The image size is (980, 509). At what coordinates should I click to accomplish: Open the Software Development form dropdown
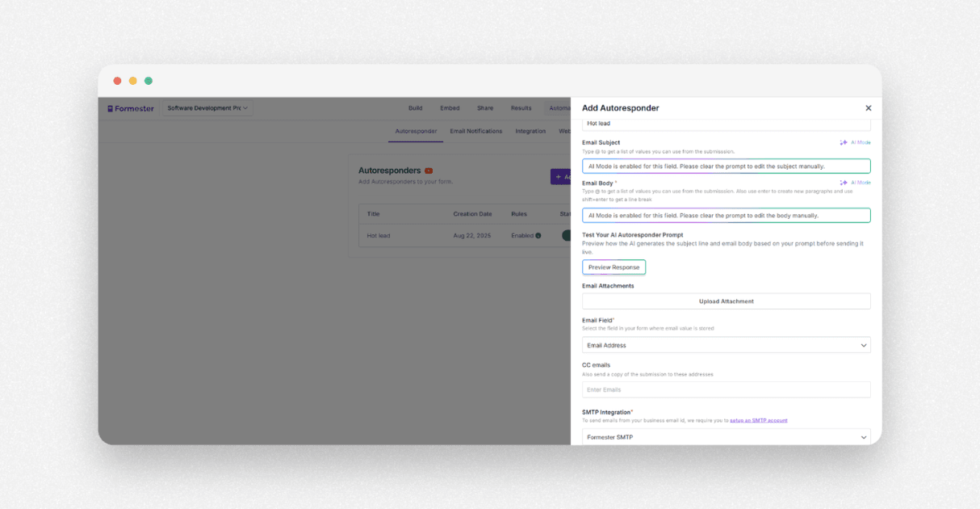(207, 108)
